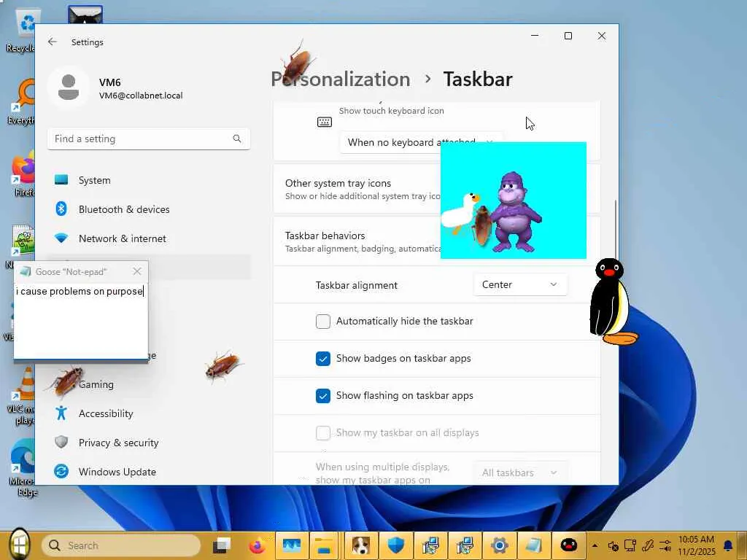Click the Goose Not-epad text area

[x=81, y=320]
